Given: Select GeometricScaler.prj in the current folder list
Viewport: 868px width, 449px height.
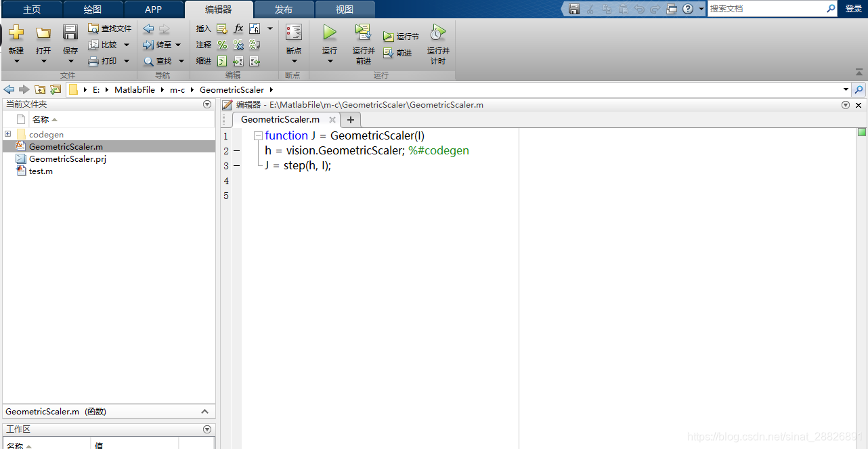Looking at the screenshot, I should click(108, 159).
